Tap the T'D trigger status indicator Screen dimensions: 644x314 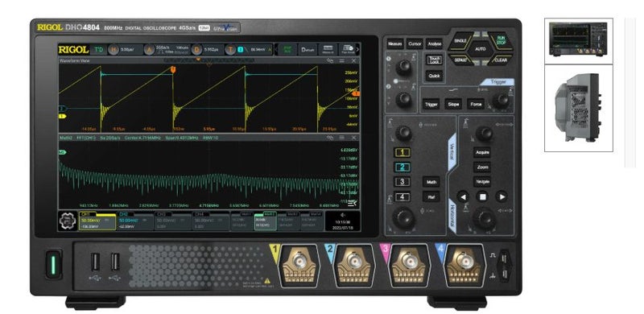[98, 50]
